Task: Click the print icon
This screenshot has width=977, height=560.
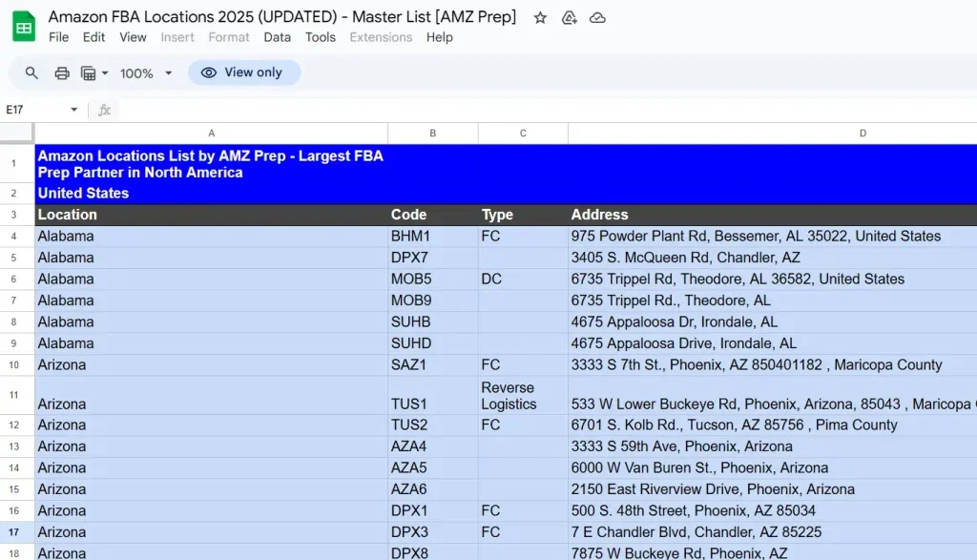Action: click(62, 73)
